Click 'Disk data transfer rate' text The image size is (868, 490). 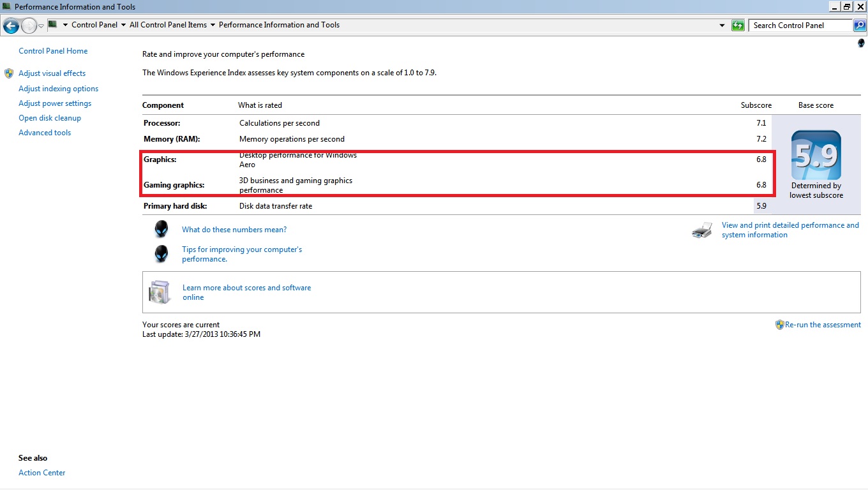pyautogui.click(x=276, y=206)
